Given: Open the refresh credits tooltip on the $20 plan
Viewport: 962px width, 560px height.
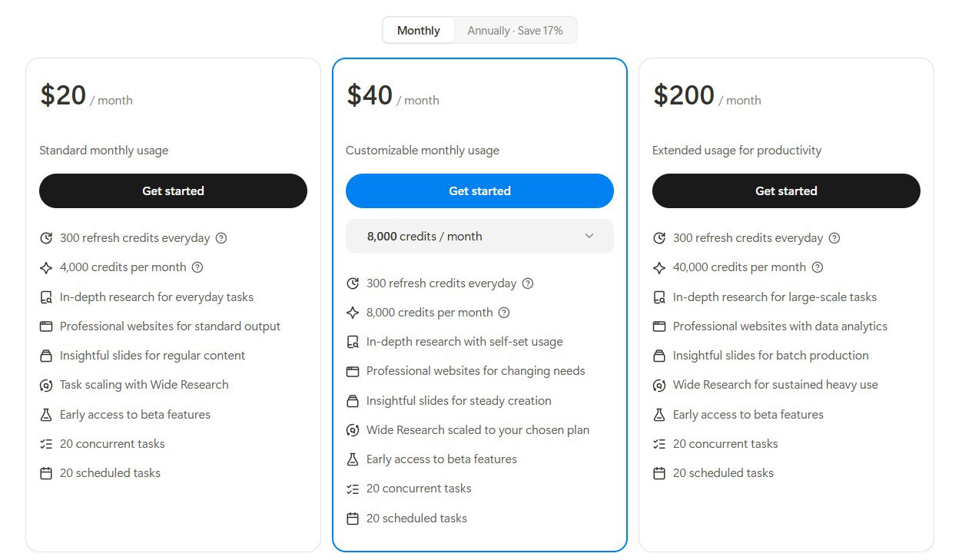Looking at the screenshot, I should coord(221,238).
